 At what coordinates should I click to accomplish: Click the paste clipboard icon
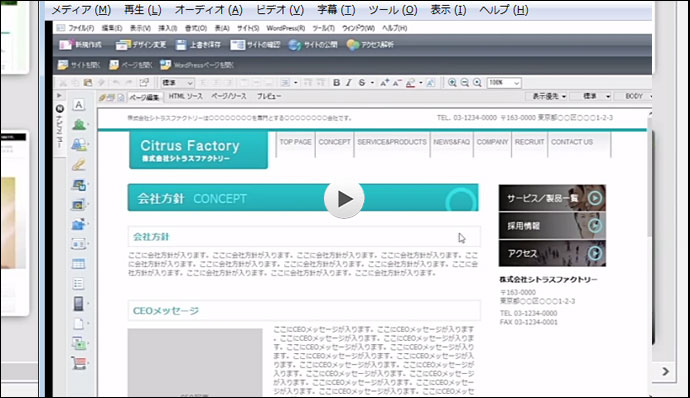pyautogui.click(x=88, y=82)
